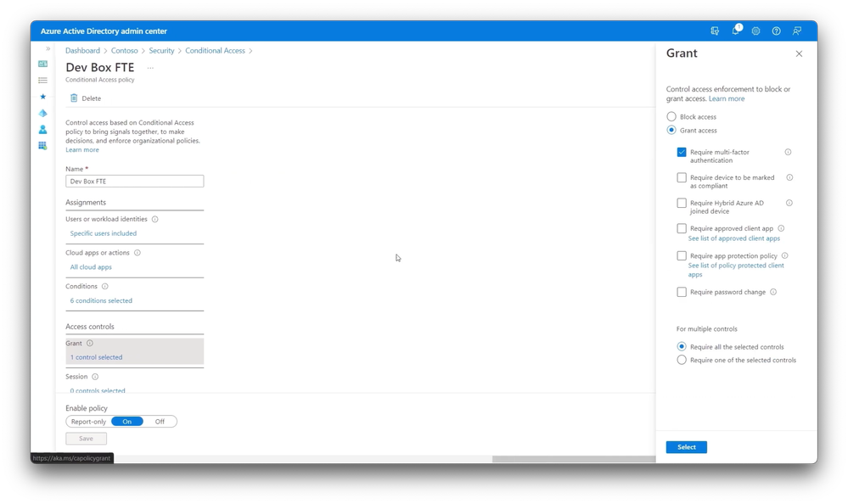
Task: Open 6 conditions selected
Action: (101, 300)
